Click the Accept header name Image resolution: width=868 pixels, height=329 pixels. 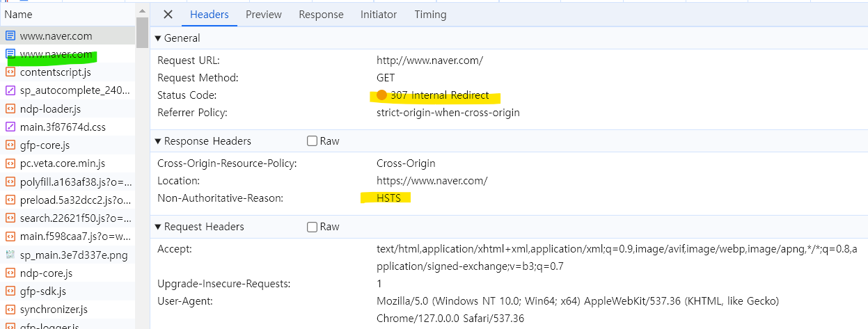coord(175,249)
